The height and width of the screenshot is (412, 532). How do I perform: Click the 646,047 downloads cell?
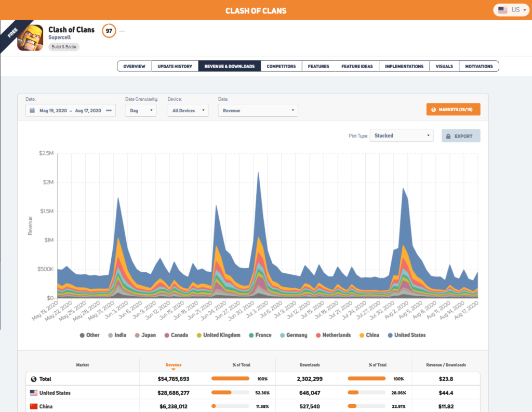click(310, 393)
